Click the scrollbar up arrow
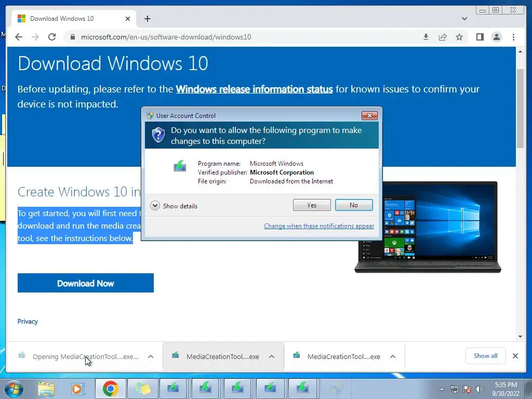Viewport: 532px width, 399px height. [520, 51]
